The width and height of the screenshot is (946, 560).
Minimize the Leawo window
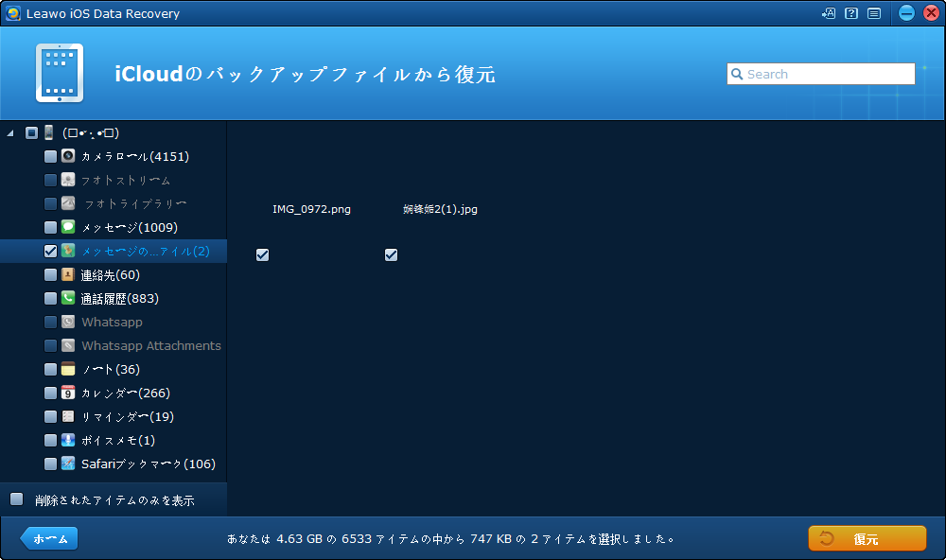tap(906, 13)
